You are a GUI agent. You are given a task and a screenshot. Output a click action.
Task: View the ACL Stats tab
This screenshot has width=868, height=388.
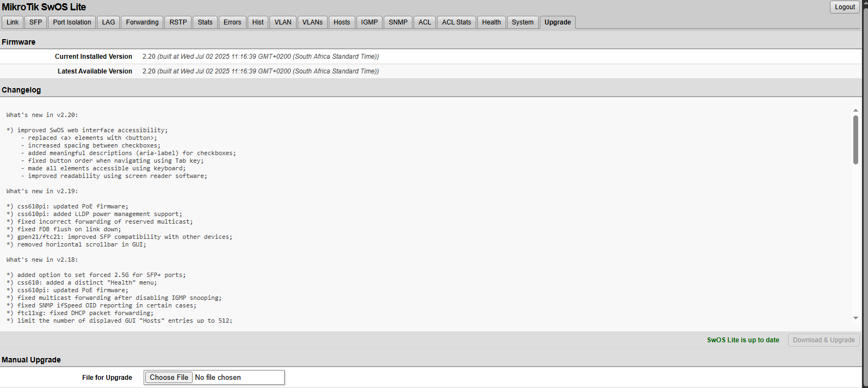pos(457,22)
